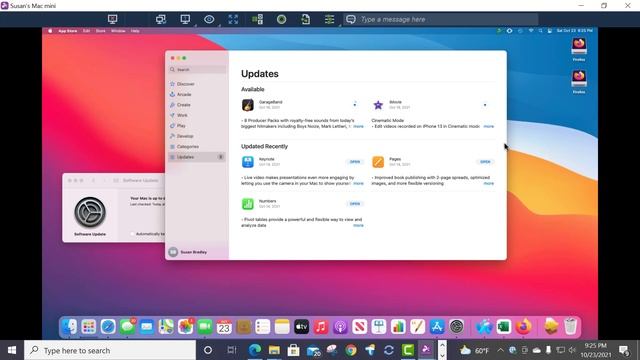
Task: Open Reminders in the Mac dock
Action: (262, 327)
